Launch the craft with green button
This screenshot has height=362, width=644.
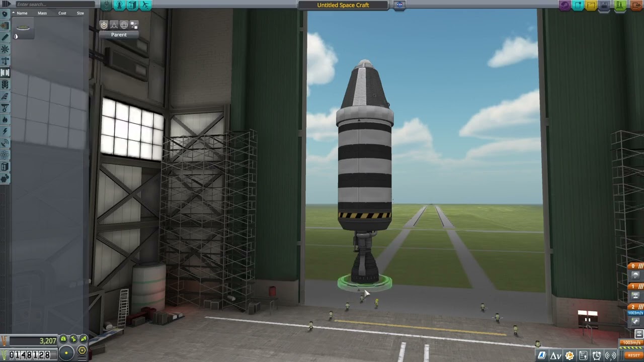coord(620,5)
